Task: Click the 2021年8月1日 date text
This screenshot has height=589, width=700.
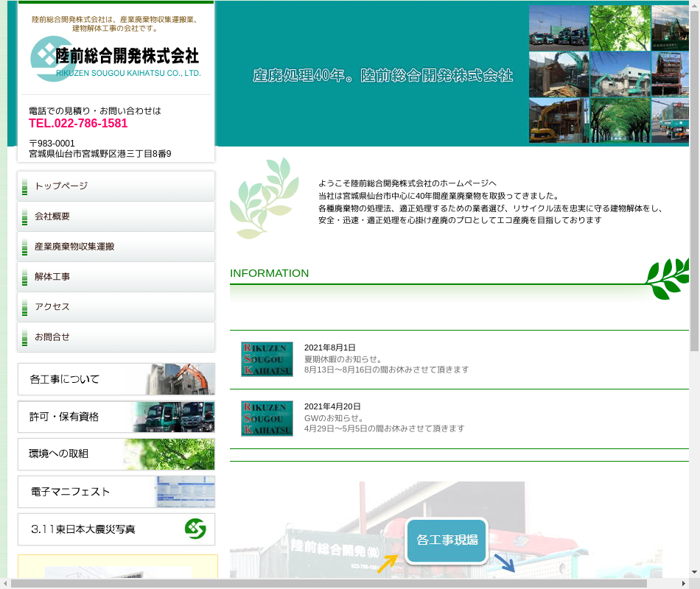Action: point(330,348)
